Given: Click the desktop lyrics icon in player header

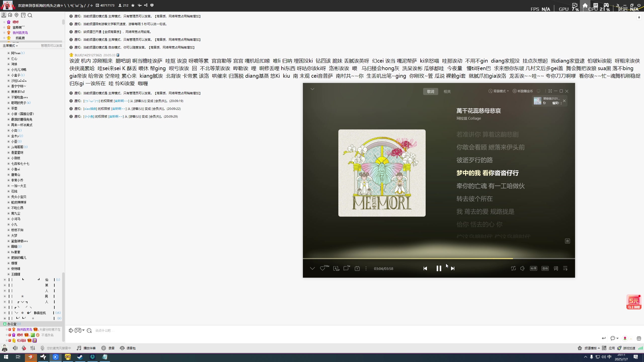Looking at the screenshot, I should pyautogui.click(x=539, y=91).
